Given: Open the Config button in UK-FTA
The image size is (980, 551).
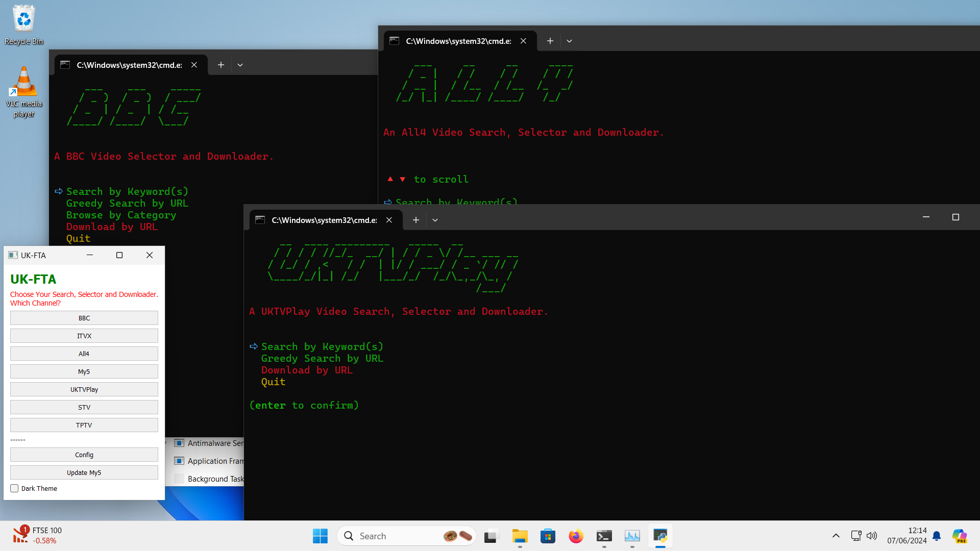Looking at the screenshot, I should pyautogui.click(x=84, y=455).
